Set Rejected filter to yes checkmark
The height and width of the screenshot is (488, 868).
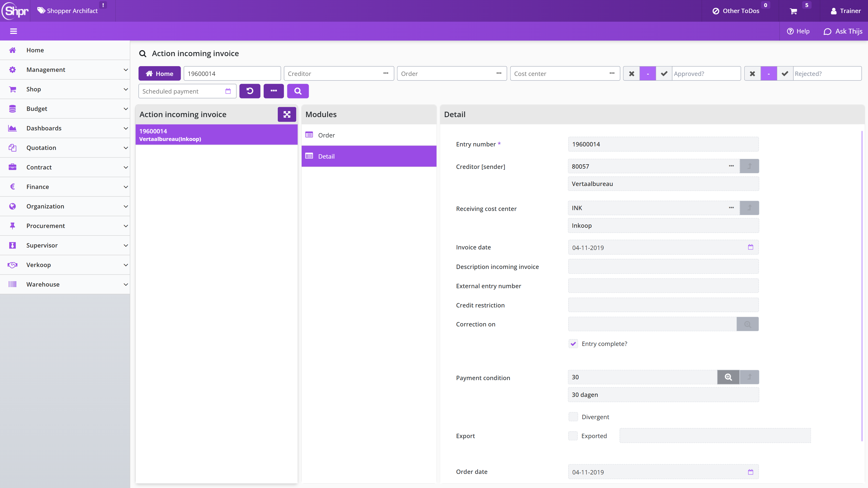[785, 73]
